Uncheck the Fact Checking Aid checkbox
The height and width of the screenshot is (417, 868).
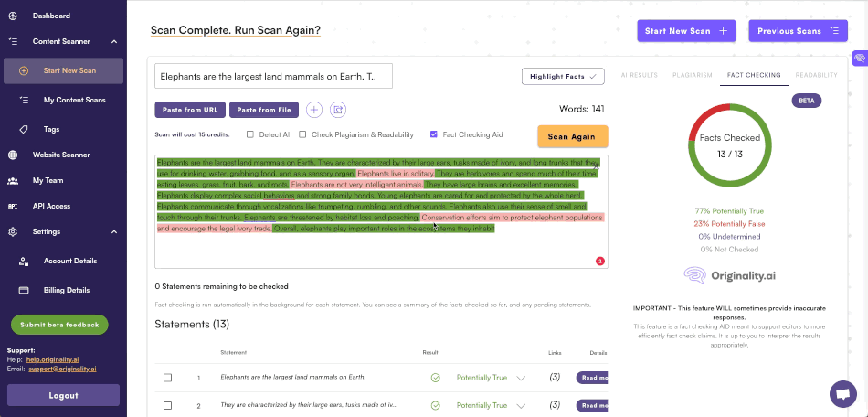click(x=433, y=134)
